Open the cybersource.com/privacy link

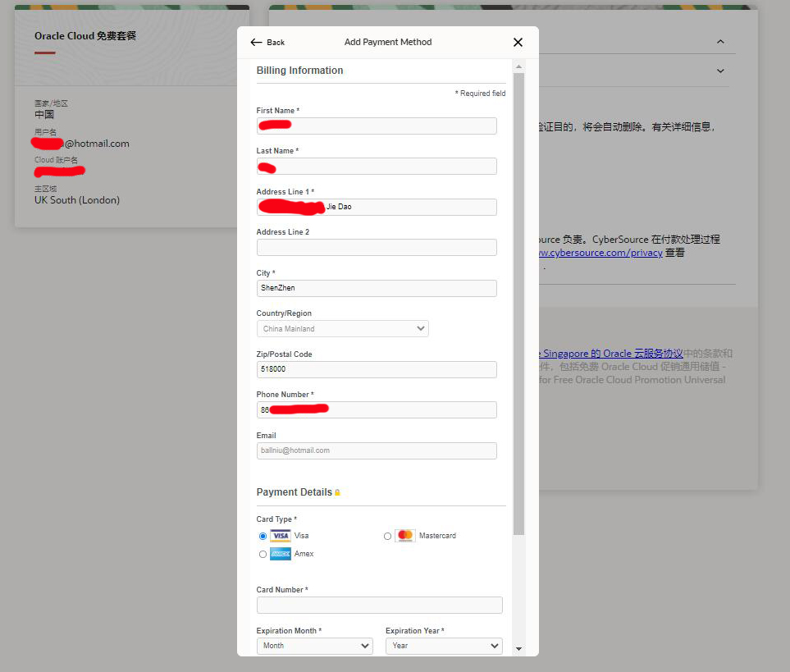click(x=600, y=253)
